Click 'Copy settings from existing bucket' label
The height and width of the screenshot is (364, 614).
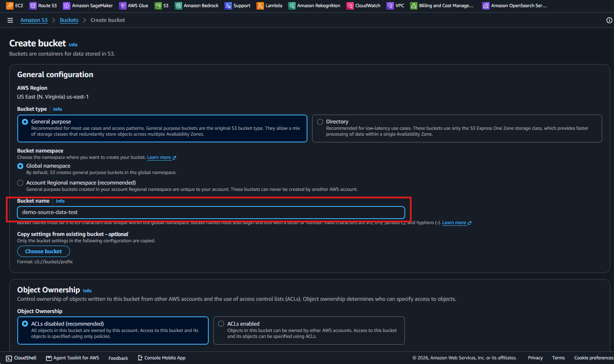pos(73,234)
